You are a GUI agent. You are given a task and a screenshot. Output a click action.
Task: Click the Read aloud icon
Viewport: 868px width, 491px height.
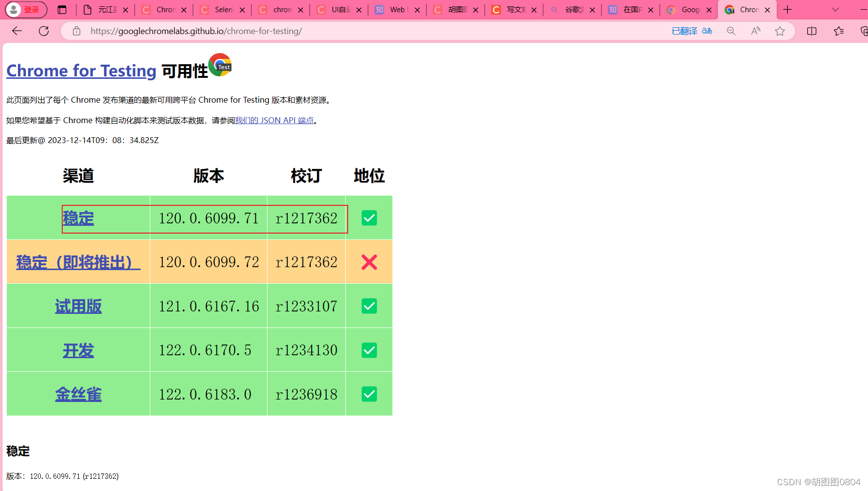point(755,31)
